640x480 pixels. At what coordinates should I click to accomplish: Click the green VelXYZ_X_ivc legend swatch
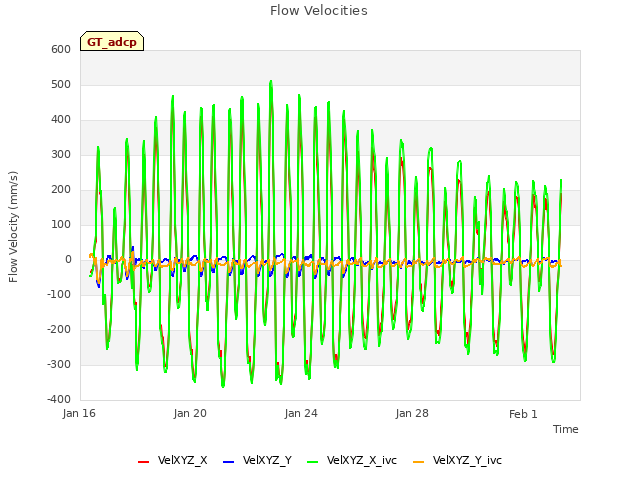tap(312, 462)
